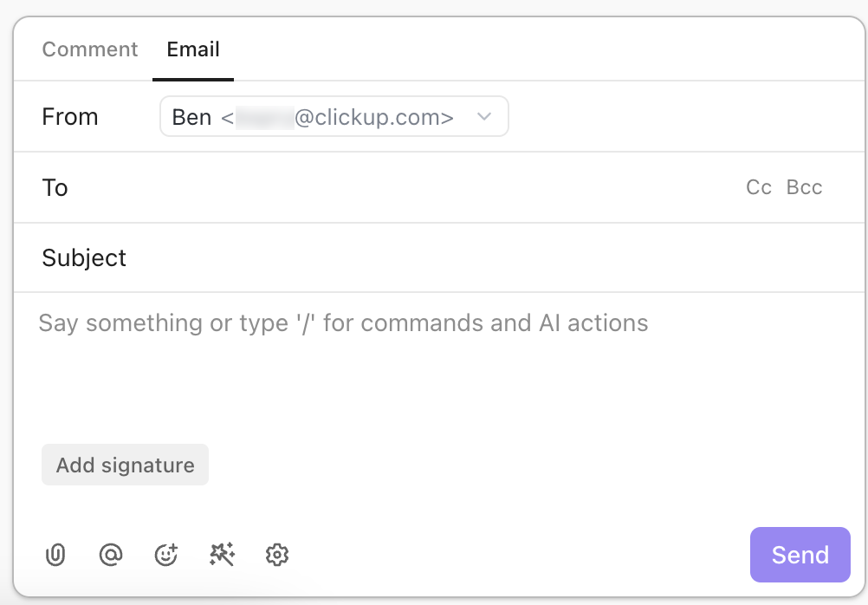
Task: Open email settings via the gear icon
Action: [277, 555]
